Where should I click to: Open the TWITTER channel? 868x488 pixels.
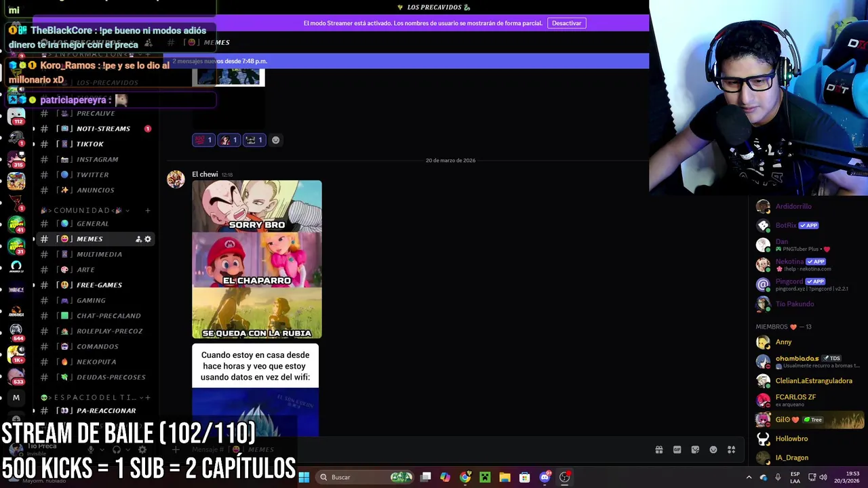click(95, 175)
